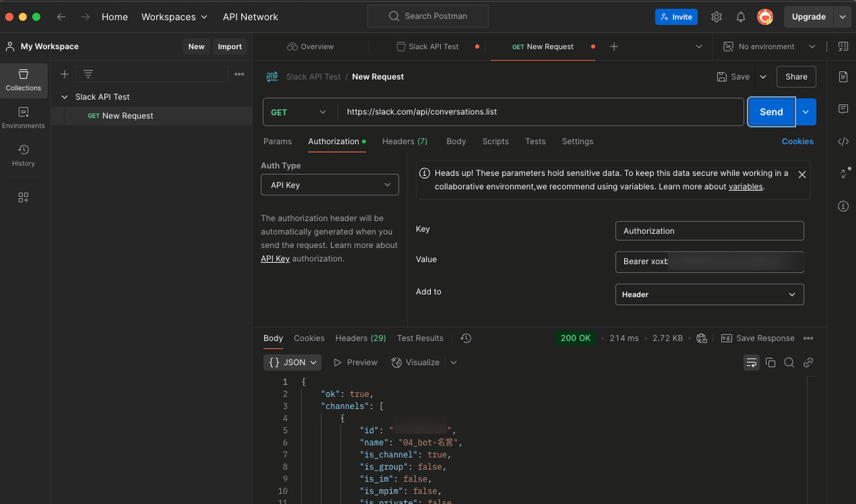This screenshot has width=856, height=504.
Task: Open the Info right sidebar icon
Action: [843, 206]
